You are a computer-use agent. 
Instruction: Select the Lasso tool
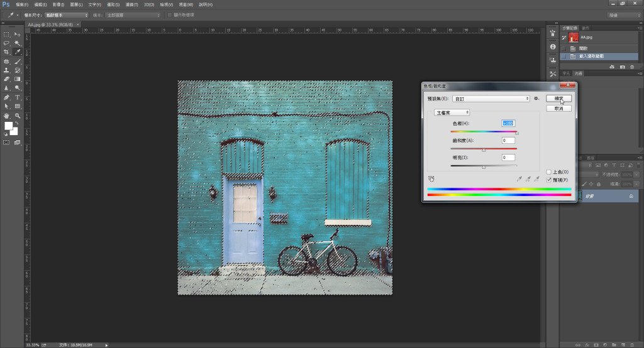coord(6,43)
